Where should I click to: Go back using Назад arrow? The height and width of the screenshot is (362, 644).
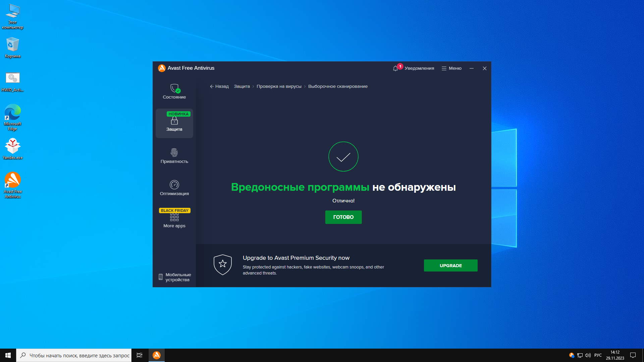tap(219, 86)
